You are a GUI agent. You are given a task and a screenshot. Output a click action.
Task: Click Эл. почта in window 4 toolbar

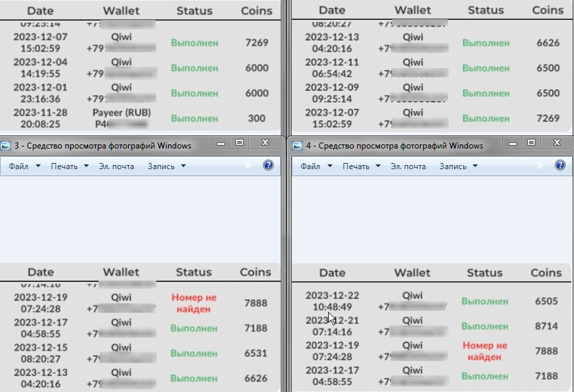click(408, 166)
